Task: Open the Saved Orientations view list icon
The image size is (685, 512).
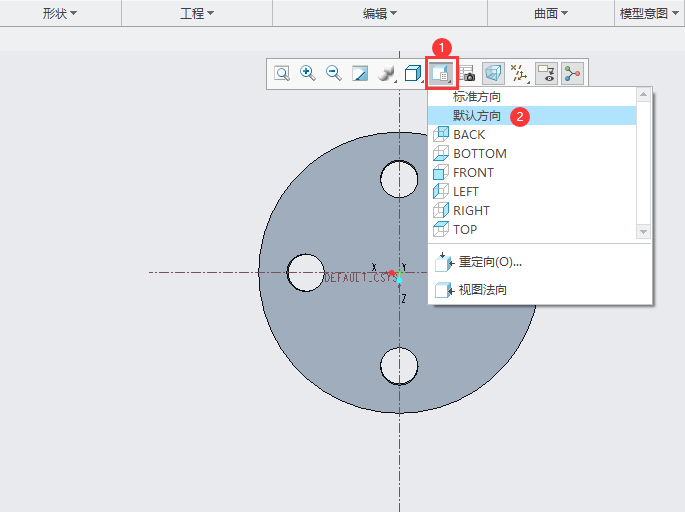Action: [441, 73]
